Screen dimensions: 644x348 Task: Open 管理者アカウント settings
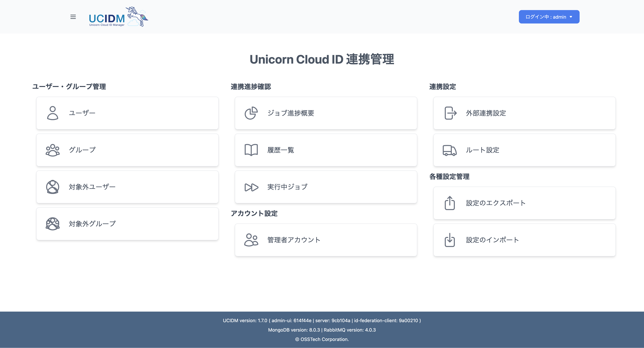[x=326, y=240]
